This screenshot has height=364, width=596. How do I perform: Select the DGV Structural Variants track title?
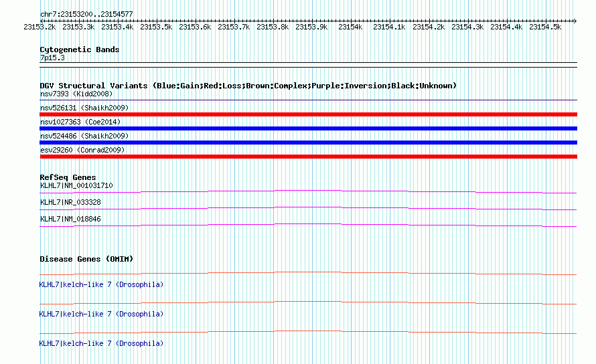click(248, 86)
